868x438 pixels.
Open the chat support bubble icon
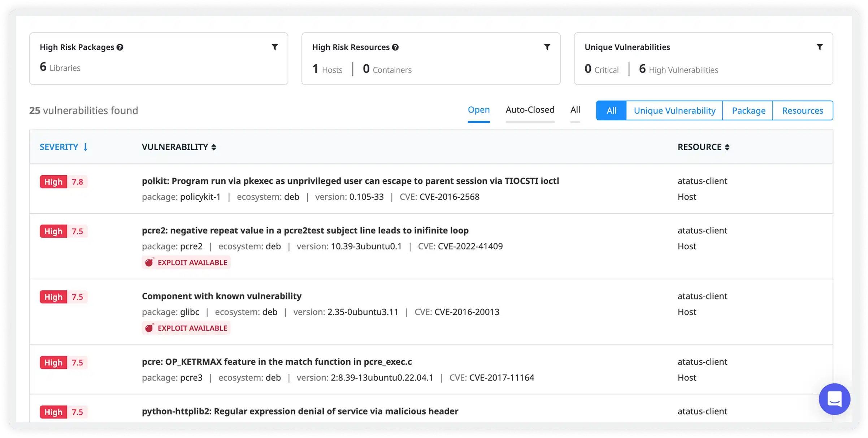[834, 399]
